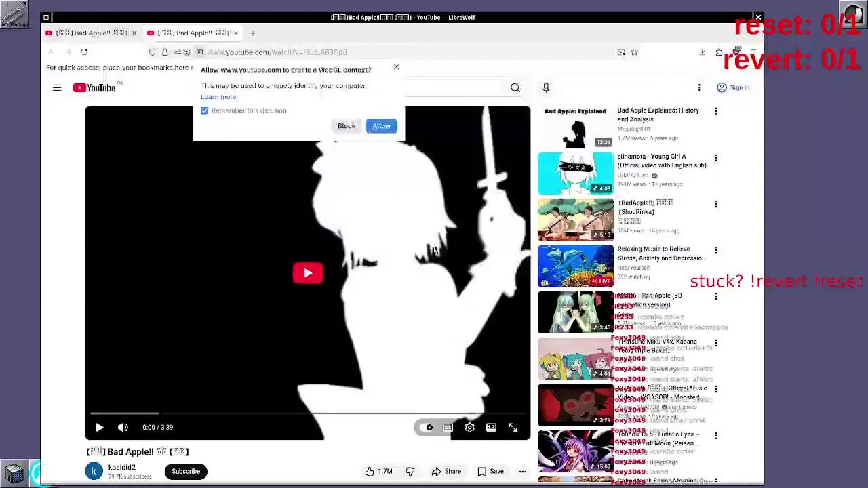Image resolution: width=868 pixels, height=488 pixels.
Task: Allow the WebGL context request
Action: tap(381, 126)
